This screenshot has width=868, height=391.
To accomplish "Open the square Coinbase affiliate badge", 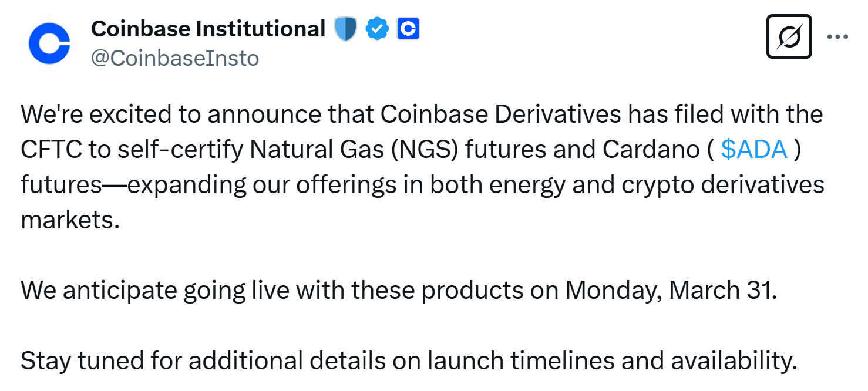I will pos(408,29).
